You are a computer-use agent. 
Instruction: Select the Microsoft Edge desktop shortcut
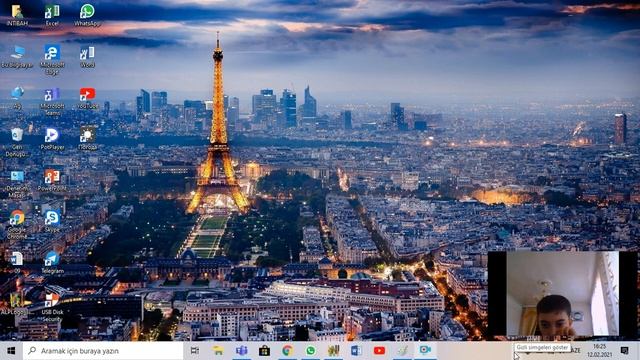(x=52, y=60)
